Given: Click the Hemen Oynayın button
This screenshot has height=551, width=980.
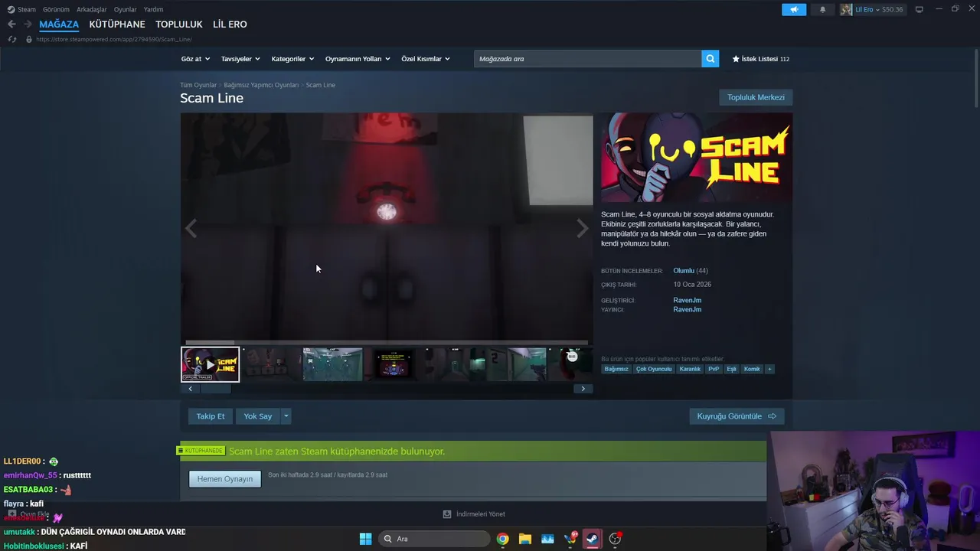Looking at the screenshot, I should pos(225,479).
